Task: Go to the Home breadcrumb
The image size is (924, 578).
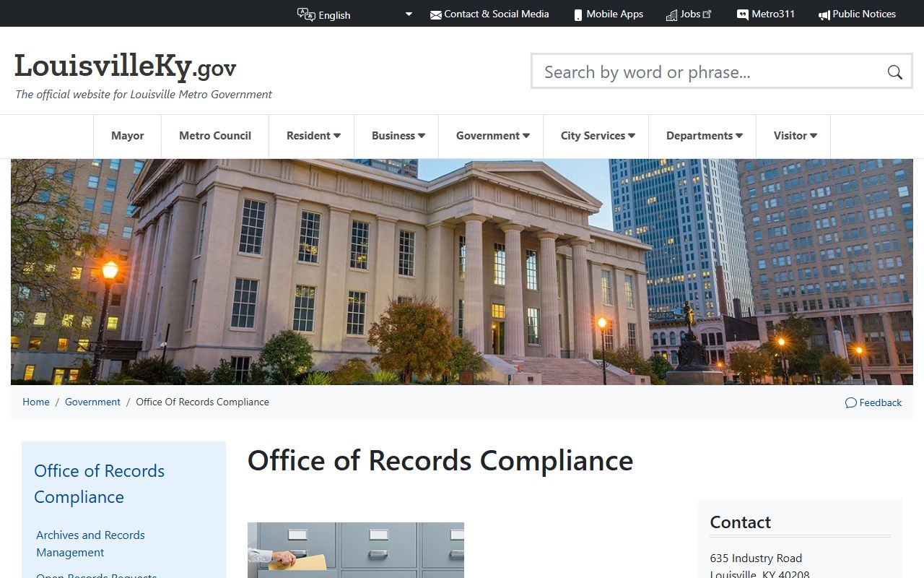Action: tap(36, 402)
